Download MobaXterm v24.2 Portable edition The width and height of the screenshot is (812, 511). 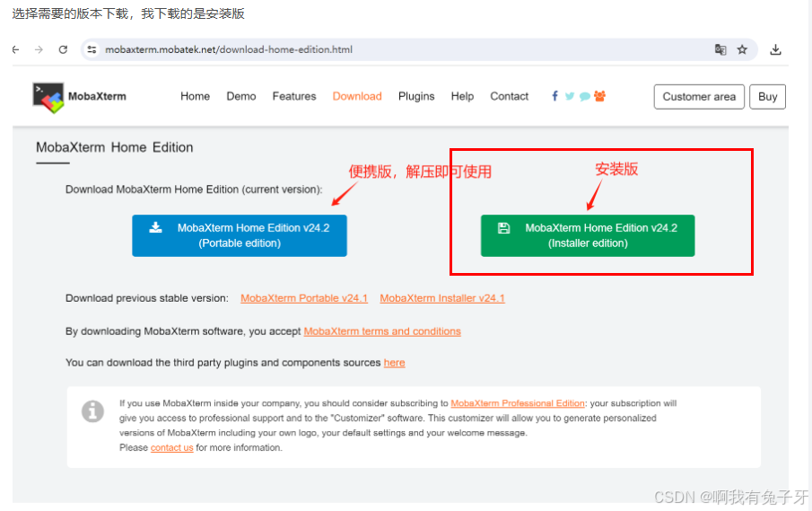click(x=240, y=236)
